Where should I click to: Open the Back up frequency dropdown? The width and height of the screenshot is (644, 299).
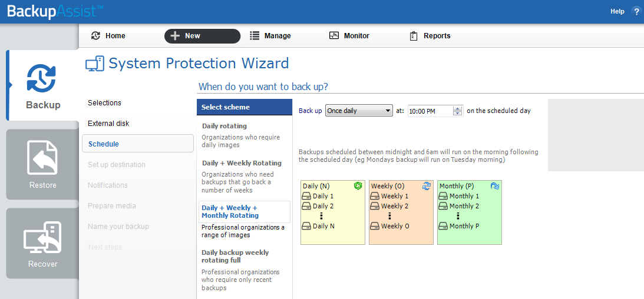pyautogui.click(x=359, y=111)
